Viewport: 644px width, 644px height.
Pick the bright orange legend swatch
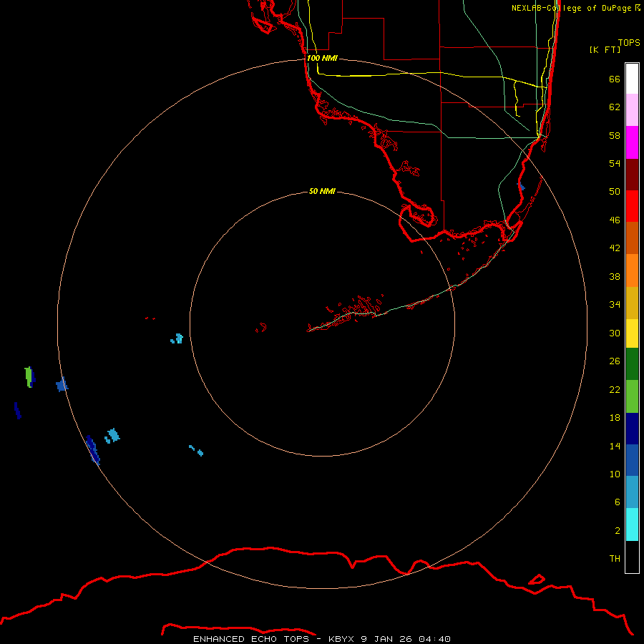(632, 270)
